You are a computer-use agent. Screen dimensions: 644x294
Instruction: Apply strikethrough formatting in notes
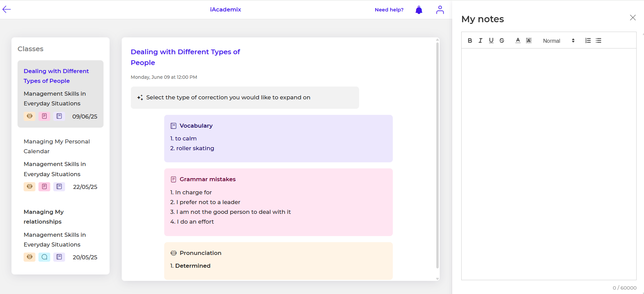pyautogui.click(x=502, y=40)
